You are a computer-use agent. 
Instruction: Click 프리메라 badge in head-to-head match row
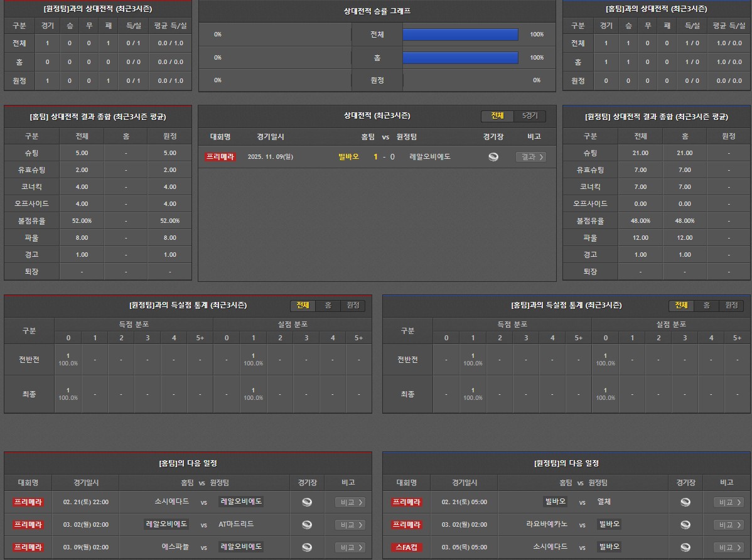[220, 157]
